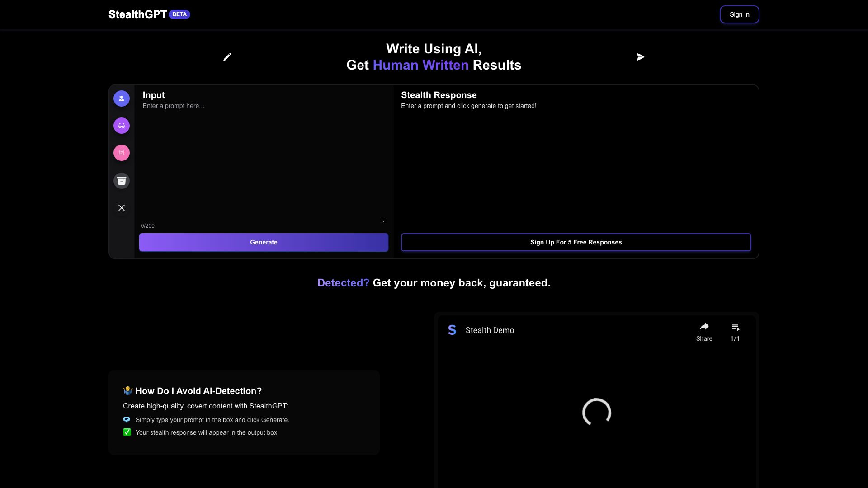Click Sign Up For 5 Free Responses
Image resolution: width=868 pixels, height=488 pixels.
[x=576, y=242]
